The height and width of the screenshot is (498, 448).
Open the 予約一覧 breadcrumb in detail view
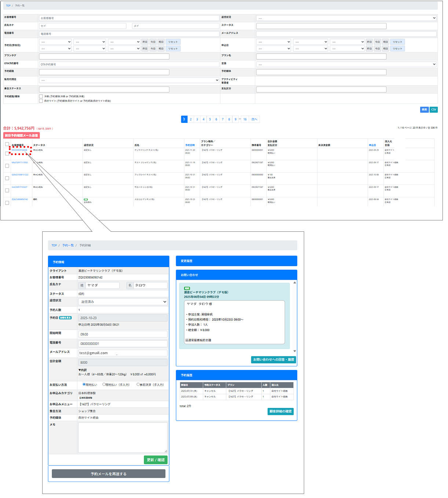pos(68,245)
